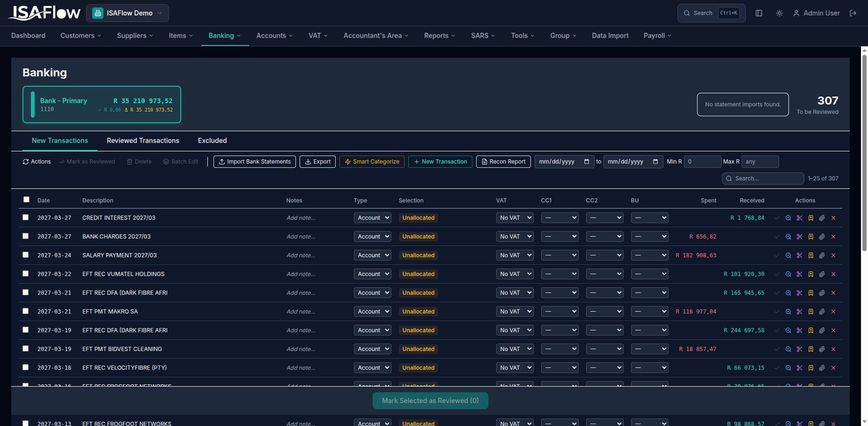Click the paperclip icon on EFT PMT BIDVEST CLEANING row
This screenshot has height=426, width=868.
[x=822, y=349]
